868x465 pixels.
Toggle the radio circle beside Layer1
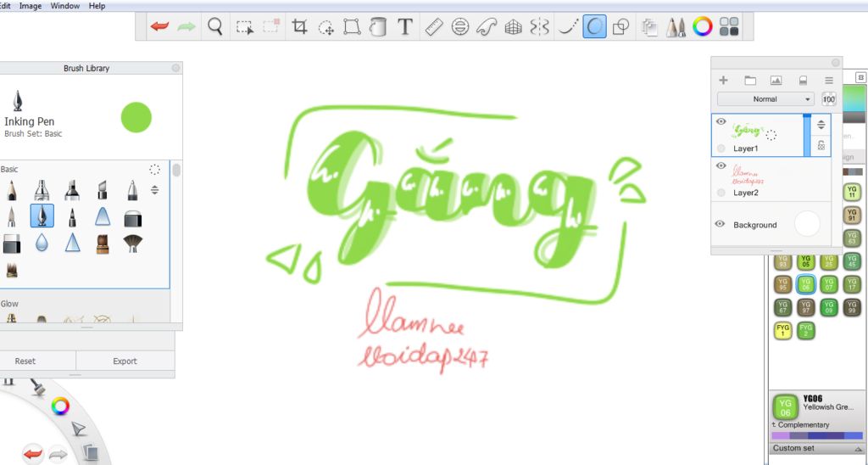tap(721, 148)
